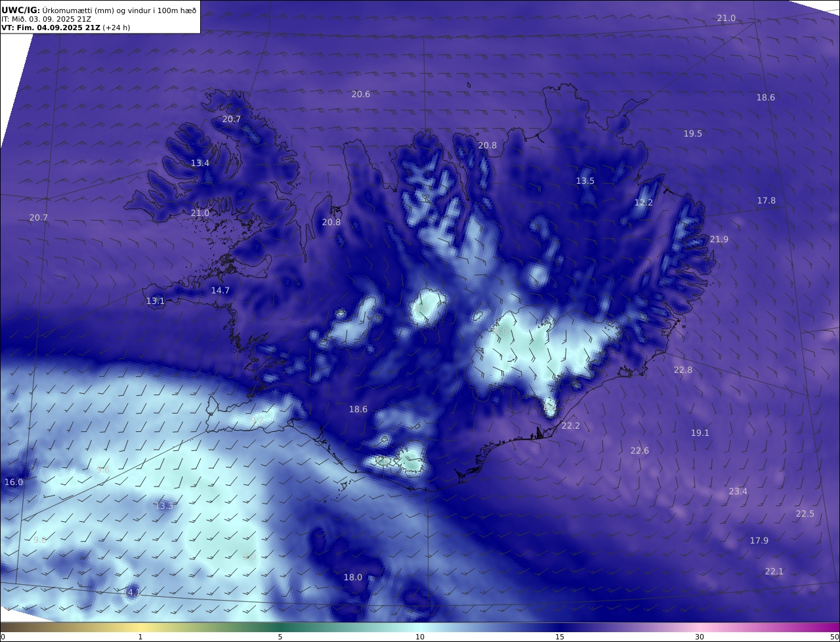Viewport: 840px width, 642px height.
Task: Click the 'IT: Mið. 03. 09. 2025 21Z' line
Action: tap(46, 19)
